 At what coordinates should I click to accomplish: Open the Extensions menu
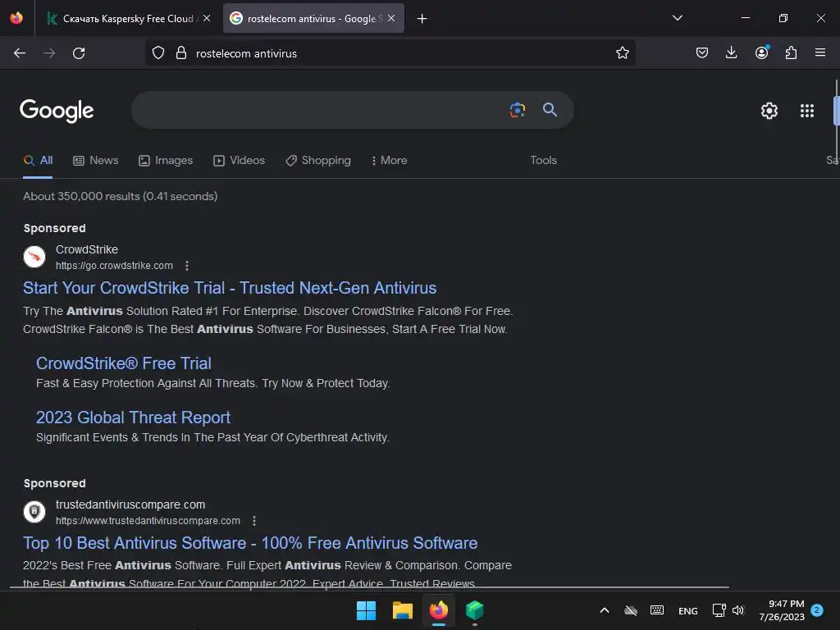(x=791, y=53)
